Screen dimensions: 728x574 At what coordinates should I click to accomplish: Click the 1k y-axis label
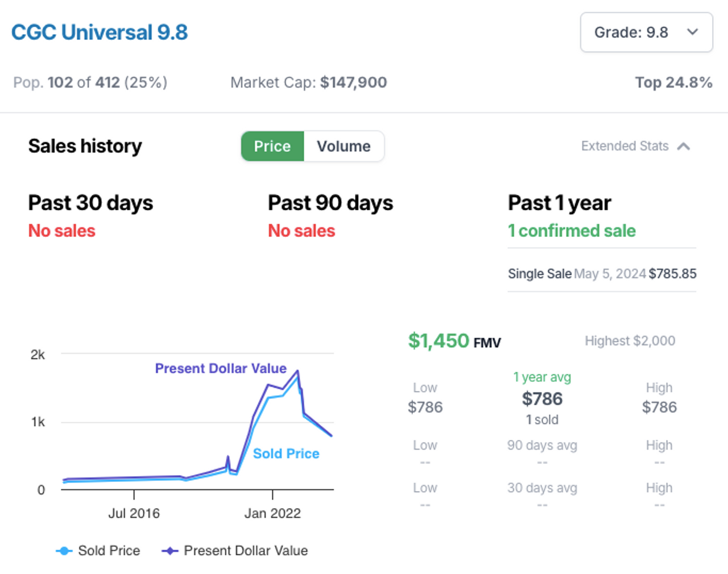coord(38,422)
